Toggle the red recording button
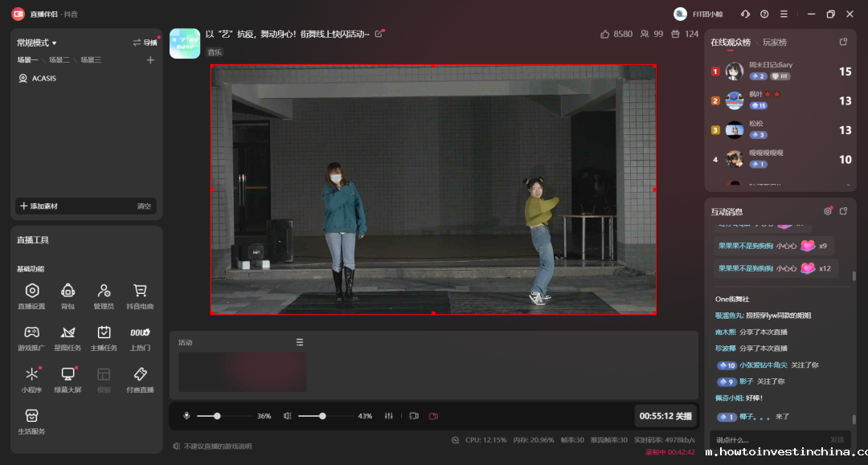 click(x=433, y=416)
